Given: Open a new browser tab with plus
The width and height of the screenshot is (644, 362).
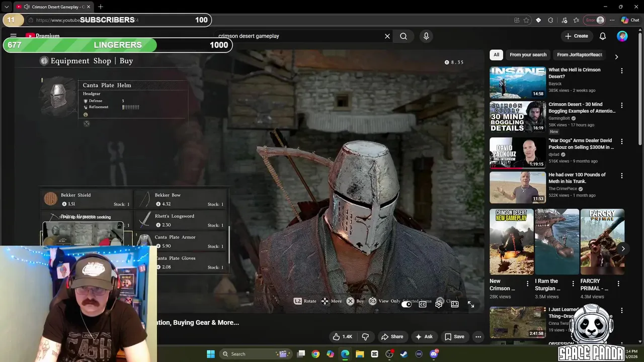Looking at the screenshot, I should click(101, 7).
